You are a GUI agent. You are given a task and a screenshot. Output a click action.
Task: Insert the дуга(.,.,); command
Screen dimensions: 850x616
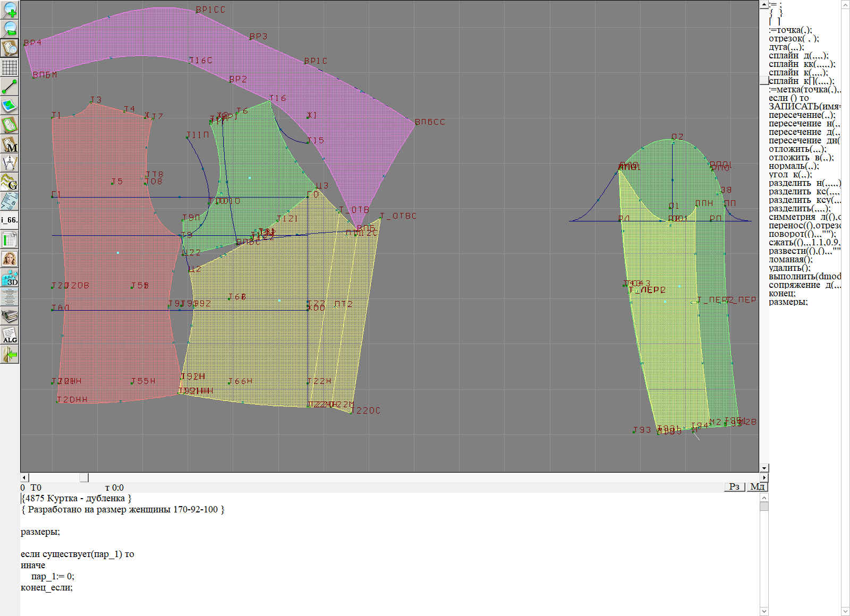pos(786,47)
